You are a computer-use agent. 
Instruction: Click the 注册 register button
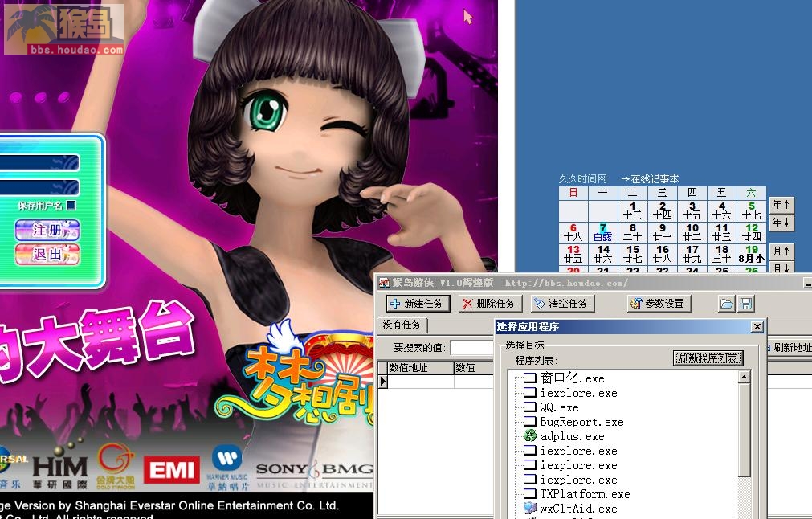point(47,230)
